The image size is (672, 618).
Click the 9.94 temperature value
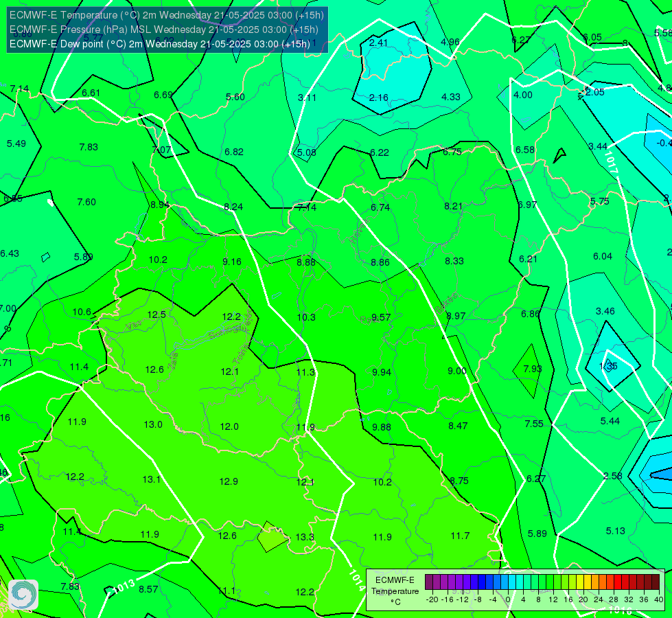coord(382,372)
